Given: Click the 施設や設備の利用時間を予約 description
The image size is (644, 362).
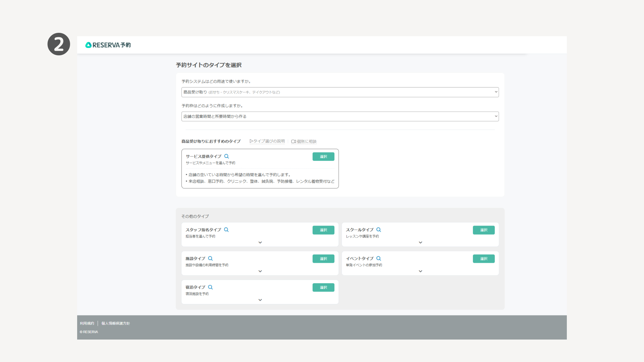Looking at the screenshot, I should click(207, 265).
